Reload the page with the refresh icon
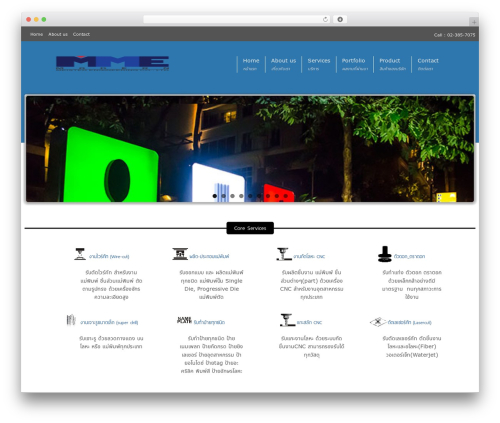The width and height of the screenshot is (500, 423). 325,19
